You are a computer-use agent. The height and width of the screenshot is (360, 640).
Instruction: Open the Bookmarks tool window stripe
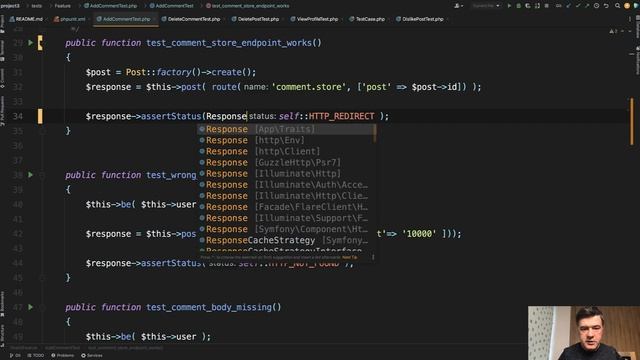(x=2, y=304)
